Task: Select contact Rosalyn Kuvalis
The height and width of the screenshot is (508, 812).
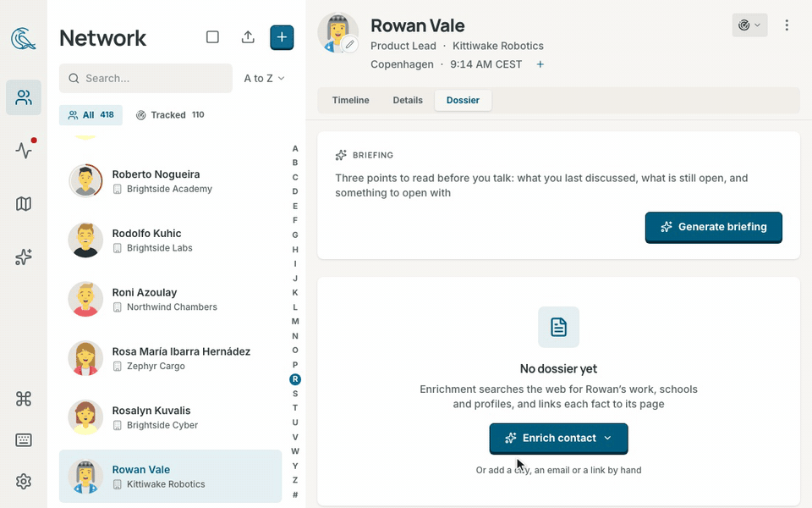Action: click(x=170, y=417)
